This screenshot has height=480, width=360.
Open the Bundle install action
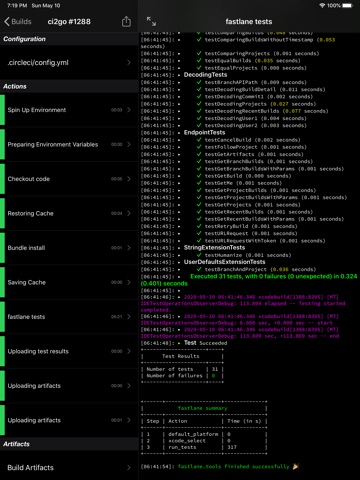pos(69,248)
